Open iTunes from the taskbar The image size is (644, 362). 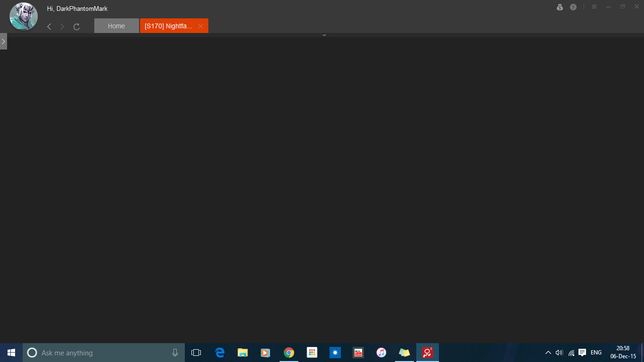pyautogui.click(x=381, y=353)
